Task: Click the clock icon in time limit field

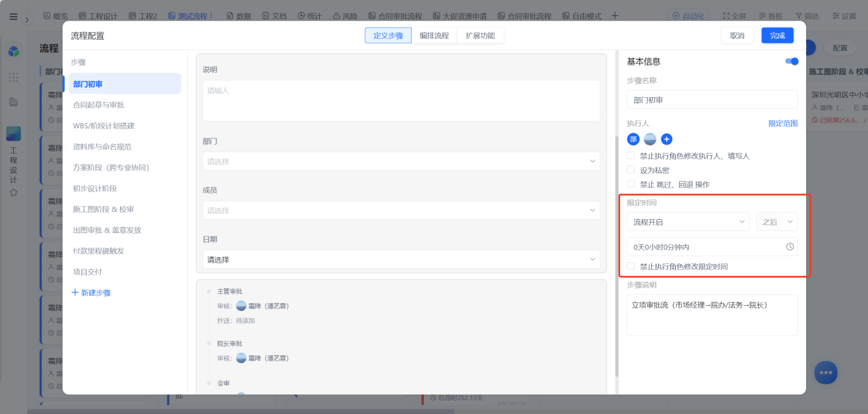Action: 790,247
